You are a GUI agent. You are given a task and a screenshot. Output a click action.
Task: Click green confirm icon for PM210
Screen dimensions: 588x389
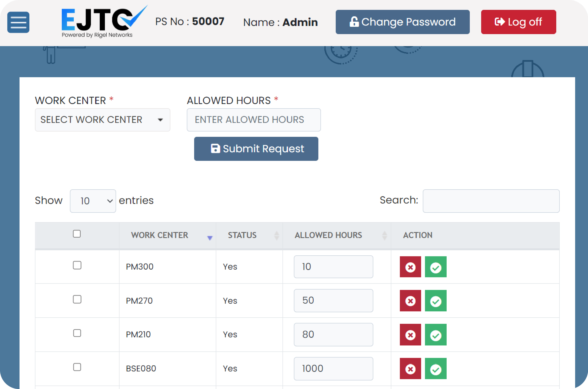(436, 335)
